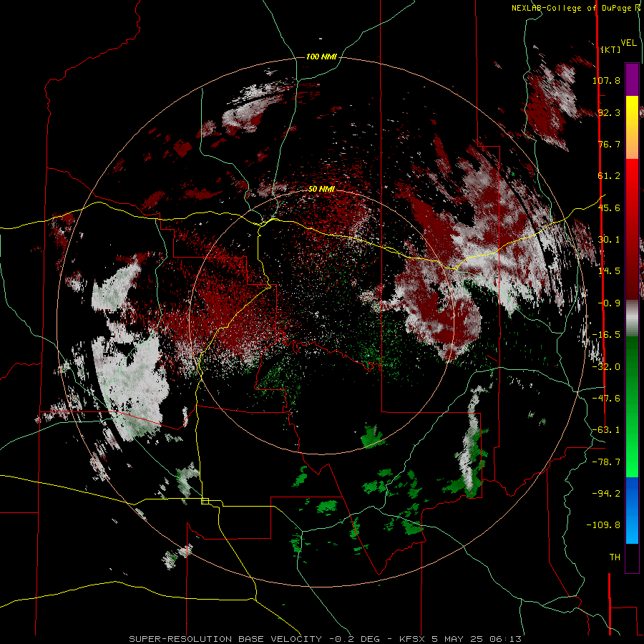The image size is (644, 644).
Task: Click the Super-Resolution Base Velocity caption
Action: (326, 639)
